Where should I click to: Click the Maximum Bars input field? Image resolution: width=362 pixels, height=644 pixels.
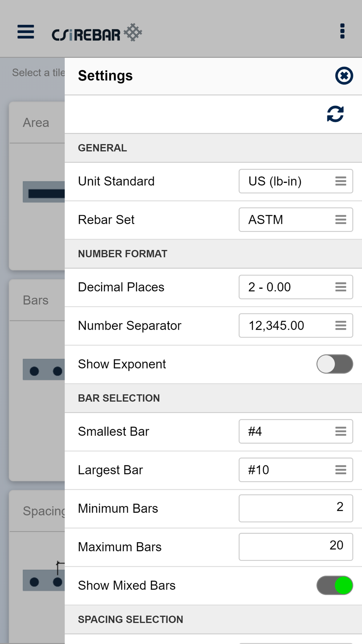click(296, 547)
